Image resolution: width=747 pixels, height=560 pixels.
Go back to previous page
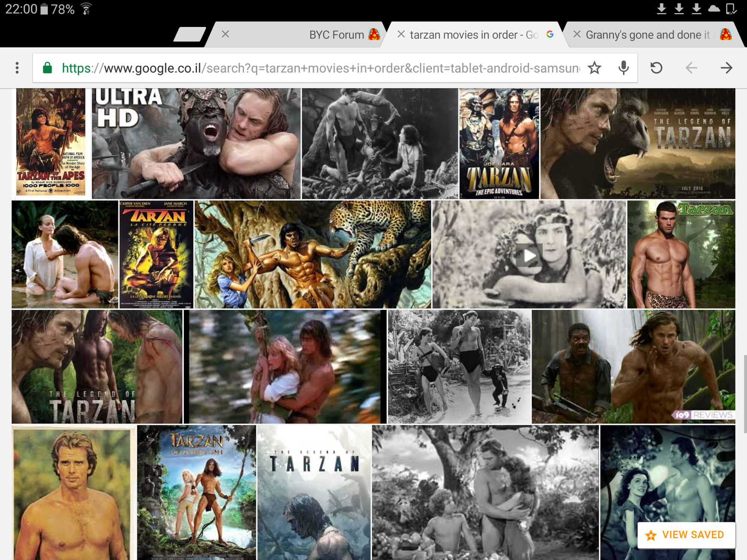click(x=691, y=68)
